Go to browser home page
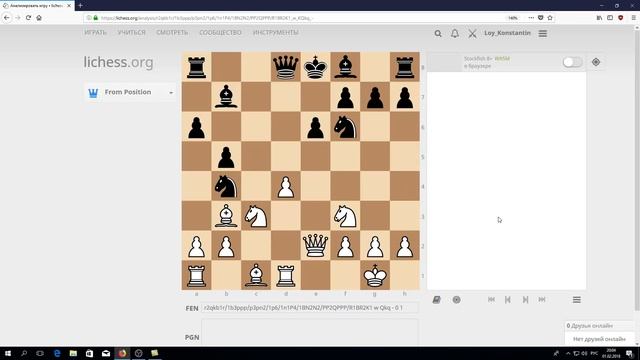 point(39,18)
